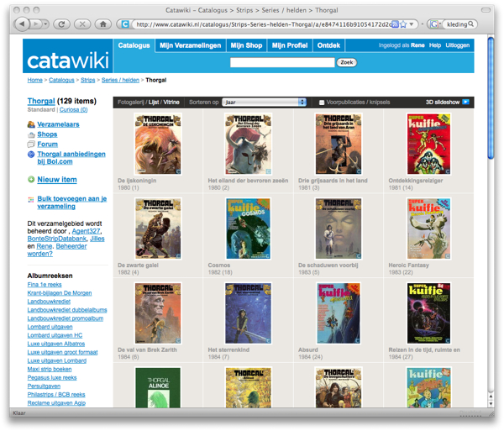This screenshot has height=431, width=504.
Task: Open the Strips breadcrumb link
Action: tap(87, 80)
